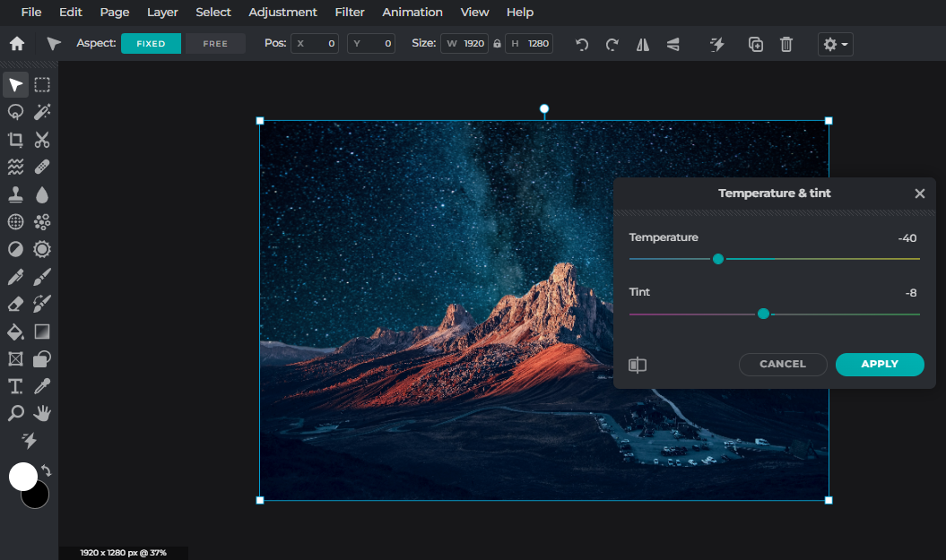Toggle the before/after preview in the dialog

tap(638, 365)
